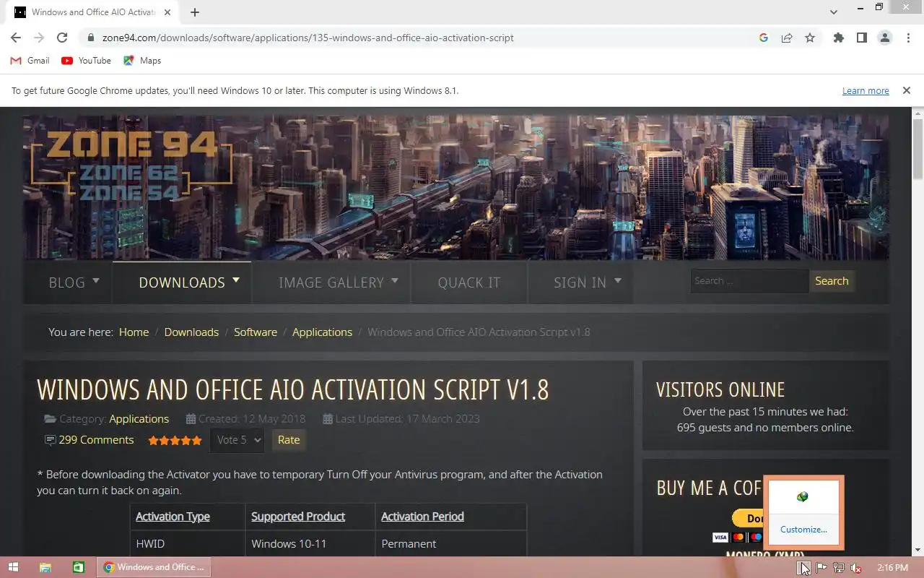Click the site Search button
Image resolution: width=924 pixels, height=578 pixels.
click(832, 281)
